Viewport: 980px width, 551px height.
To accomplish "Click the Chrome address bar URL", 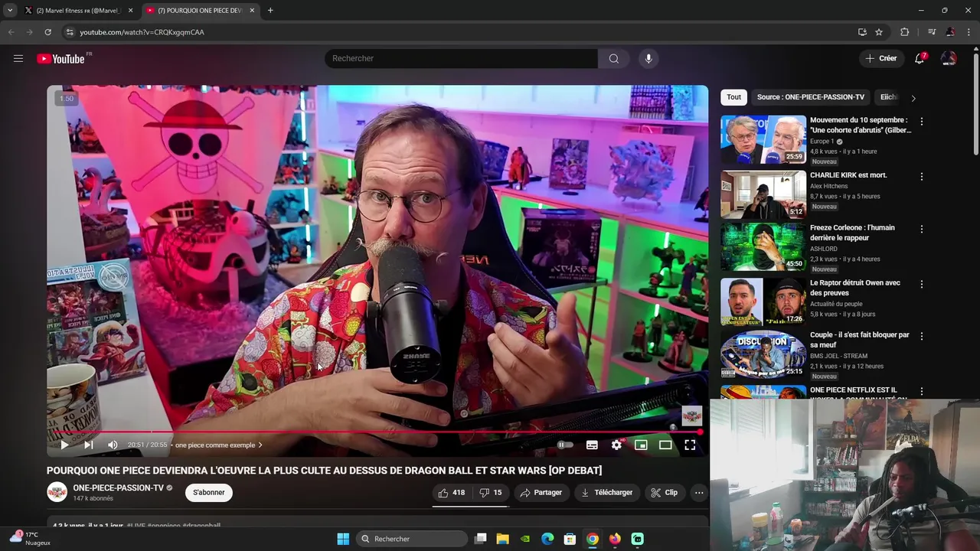I will point(142,32).
